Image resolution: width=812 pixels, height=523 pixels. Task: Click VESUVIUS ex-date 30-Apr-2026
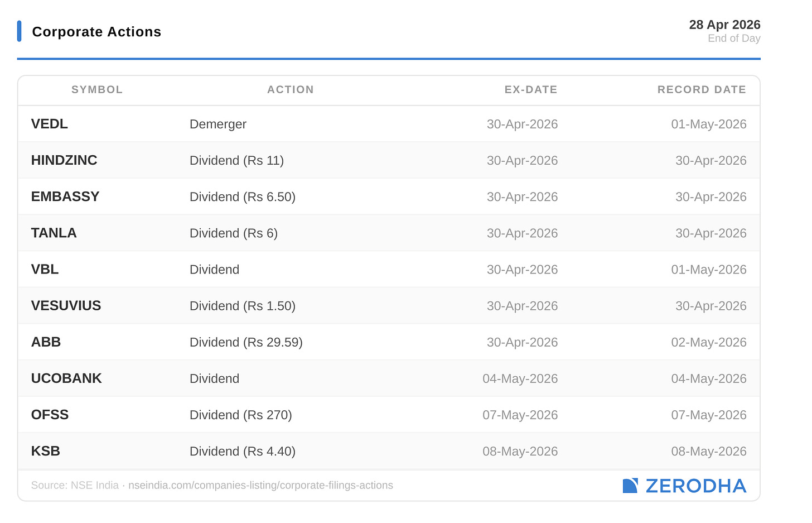pos(522,305)
